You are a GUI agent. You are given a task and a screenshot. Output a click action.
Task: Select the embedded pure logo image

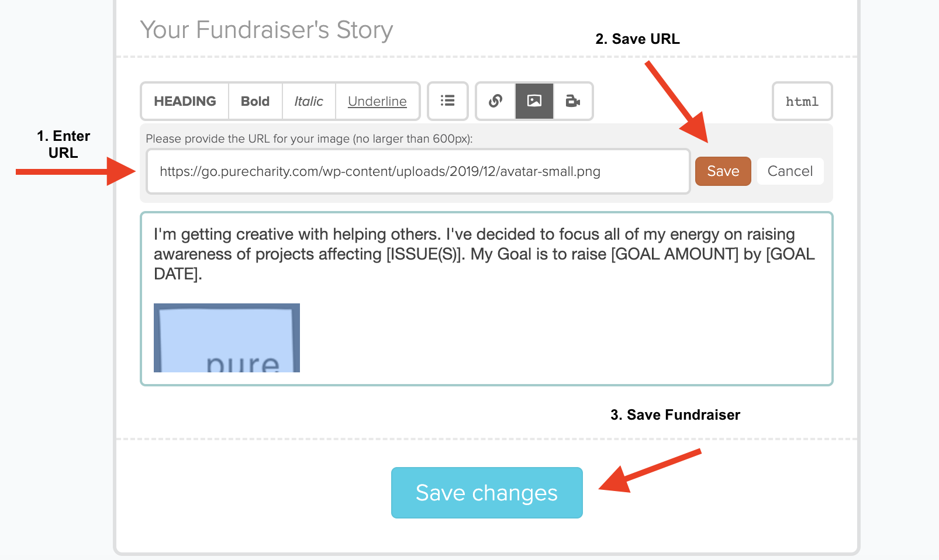point(227,338)
